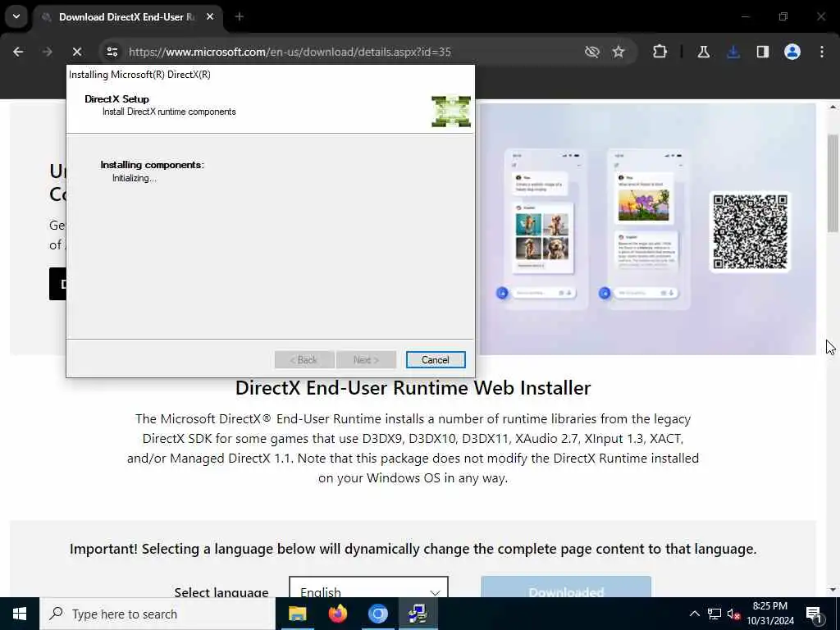840x630 pixels.
Task: Click the muted volume icon in tray
Action: tap(733, 614)
